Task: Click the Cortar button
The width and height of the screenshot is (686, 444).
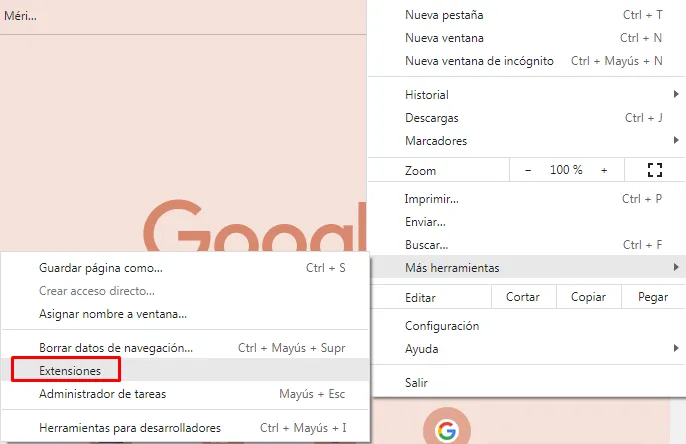Action: pyautogui.click(x=524, y=297)
